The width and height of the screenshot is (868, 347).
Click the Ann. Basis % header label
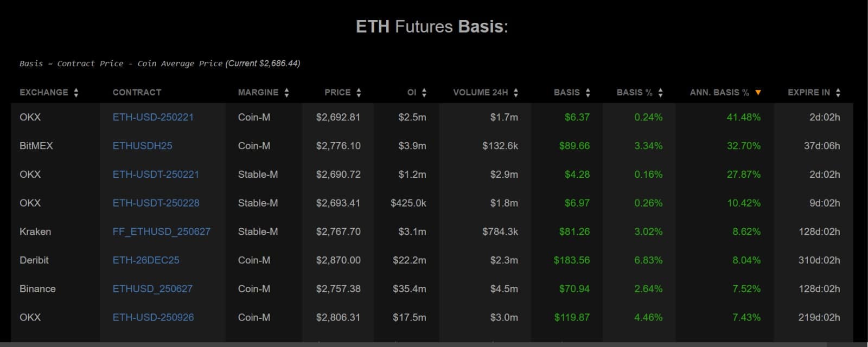tap(719, 93)
